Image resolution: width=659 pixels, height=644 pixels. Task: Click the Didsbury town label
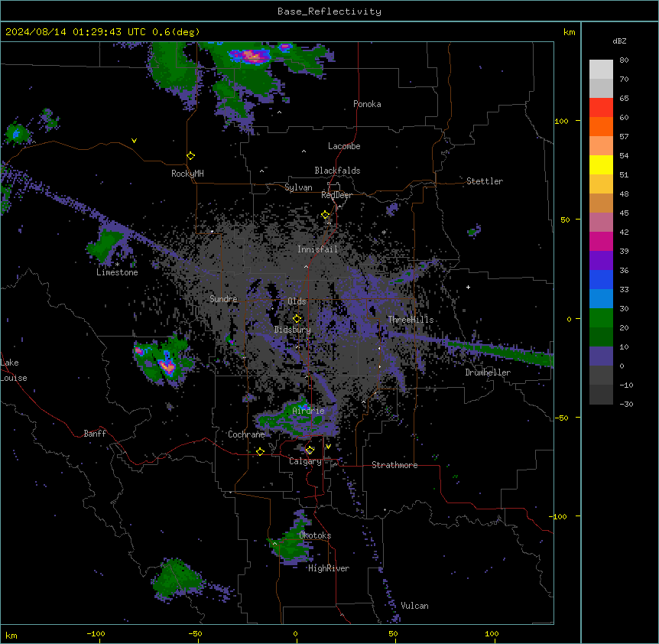pos(293,330)
